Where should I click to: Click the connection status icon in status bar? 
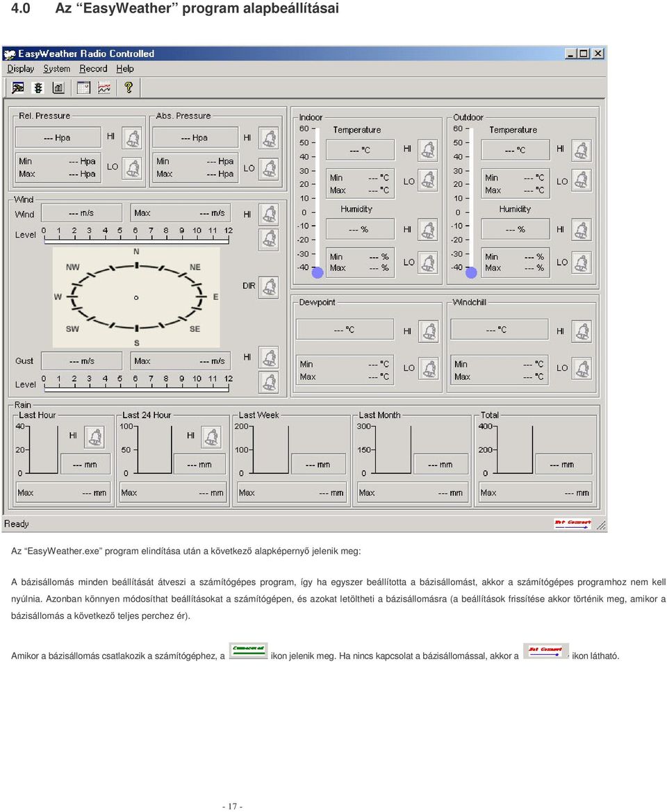point(573,524)
